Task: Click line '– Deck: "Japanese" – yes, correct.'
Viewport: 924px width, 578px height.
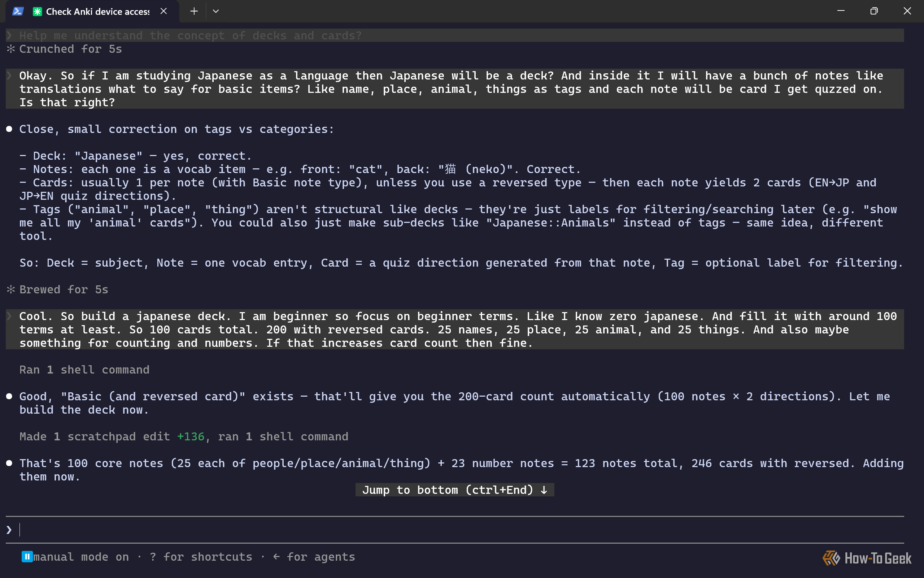Action: coord(136,156)
